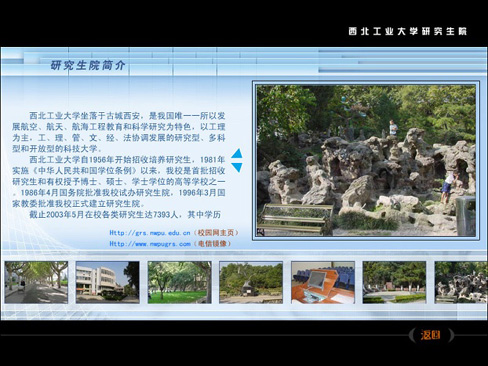Click the paragraph starting with 截止2003年5月
The width and height of the screenshot is (488, 366).
point(125,214)
